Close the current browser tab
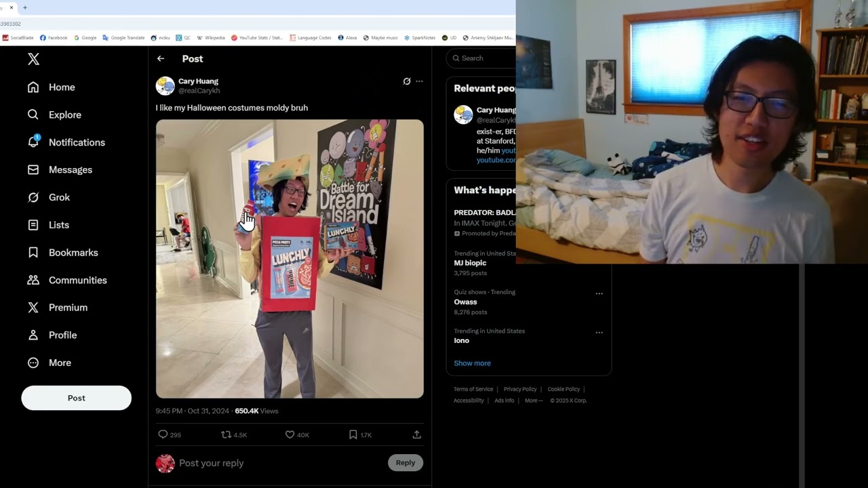 [x=11, y=7]
